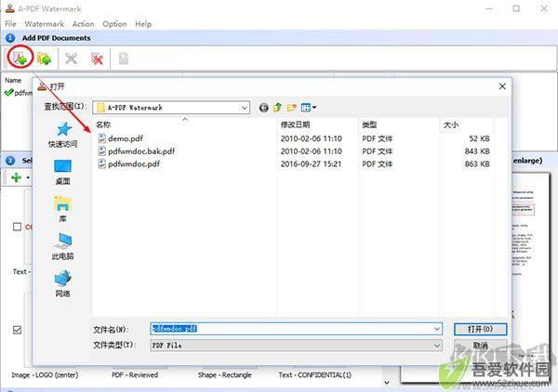
Task: Tick the unchecked watermark checkbox in main window
Action: [17, 227]
